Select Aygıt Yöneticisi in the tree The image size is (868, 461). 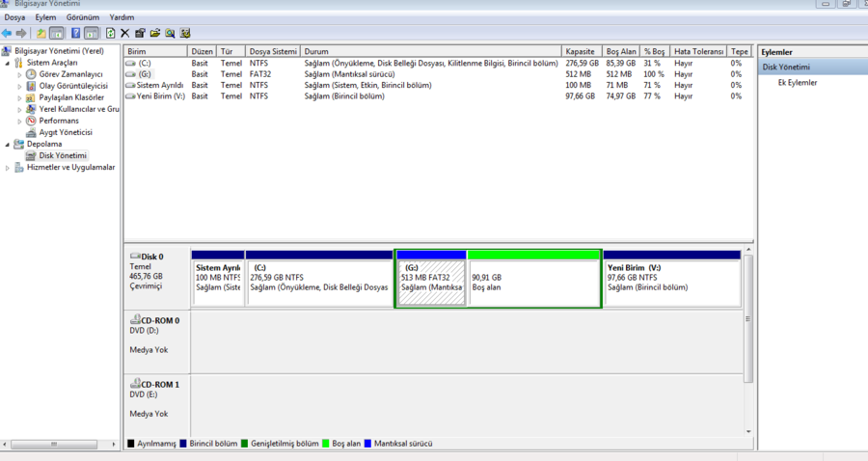pyautogui.click(x=66, y=132)
